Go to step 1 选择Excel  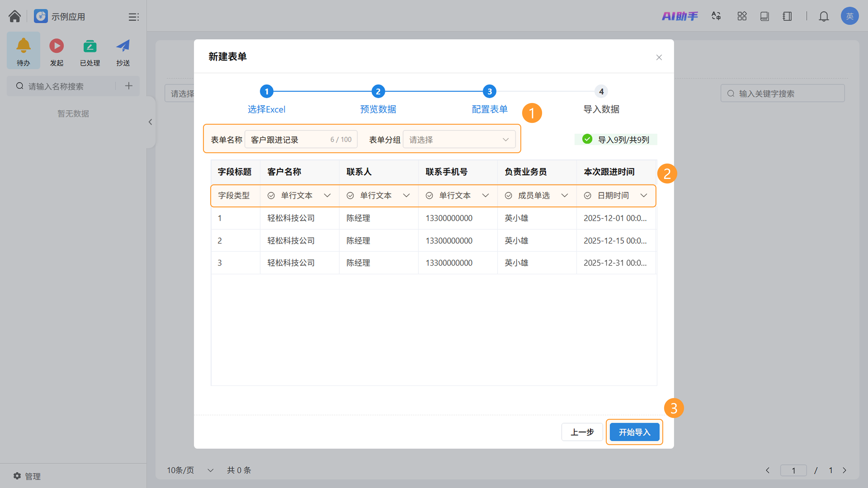click(x=266, y=91)
